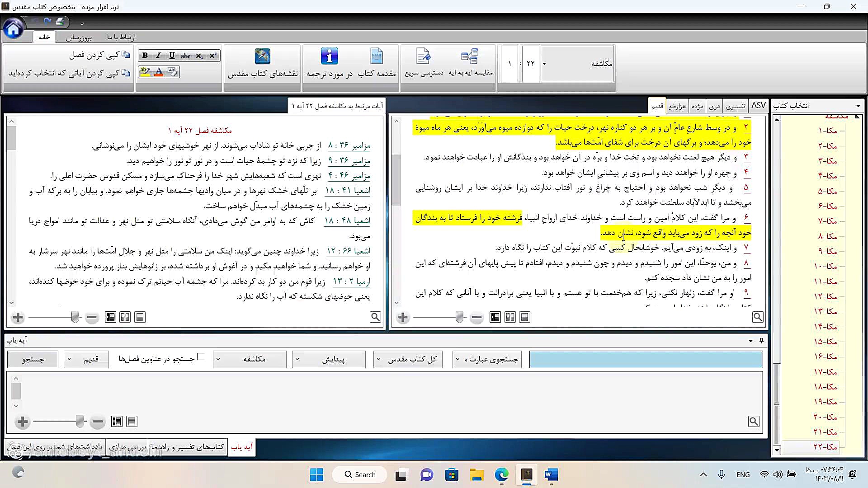Open the translation info icon
The image size is (868, 488).
pos(329,56)
